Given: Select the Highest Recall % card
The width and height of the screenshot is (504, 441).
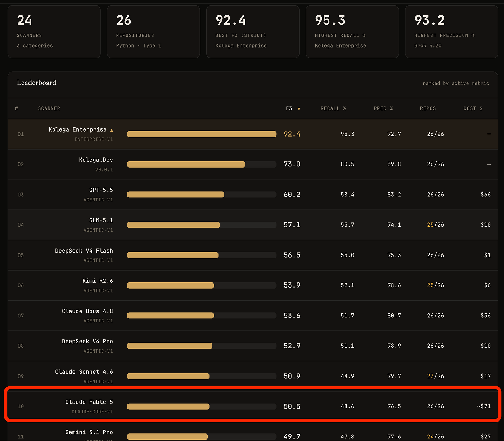Looking at the screenshot, I should pos(352,32).
